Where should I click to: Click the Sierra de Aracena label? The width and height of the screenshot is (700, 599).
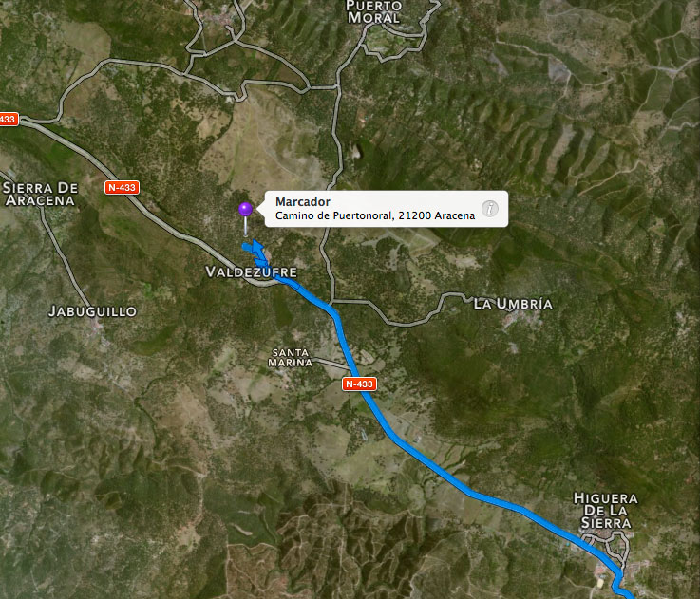tap(40, 195)
